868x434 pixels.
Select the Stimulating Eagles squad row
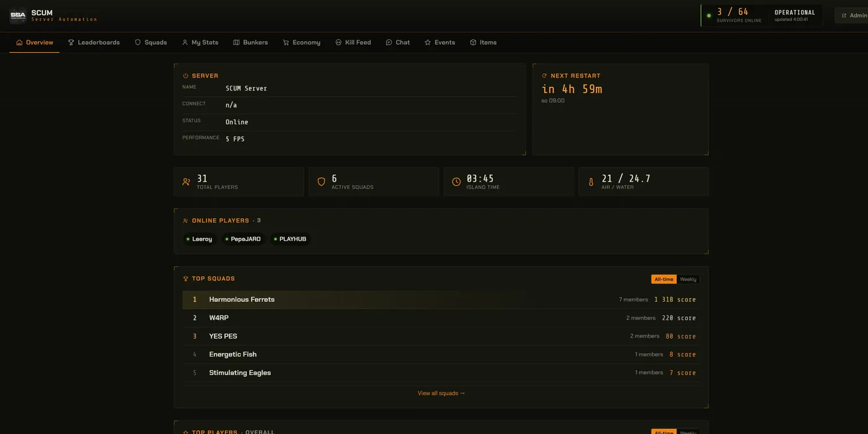441,373
